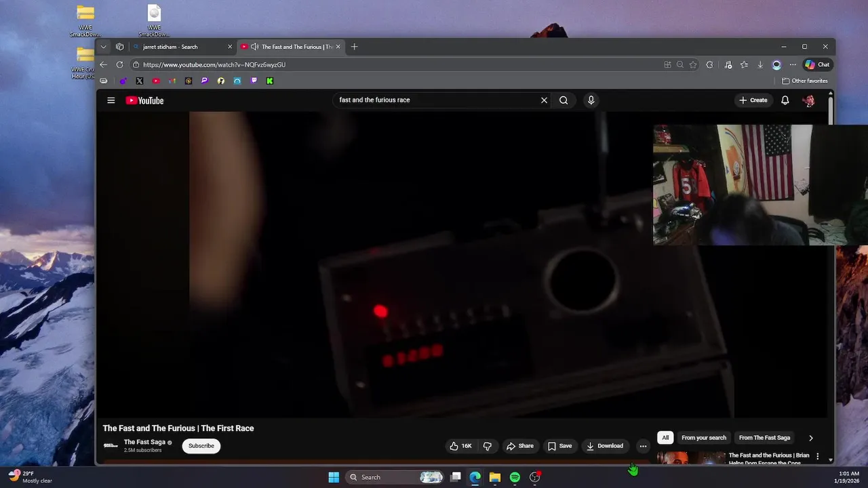868x488 pixels.
Task: Like the video with 16K thumbs up
Action: coord(460,446)
